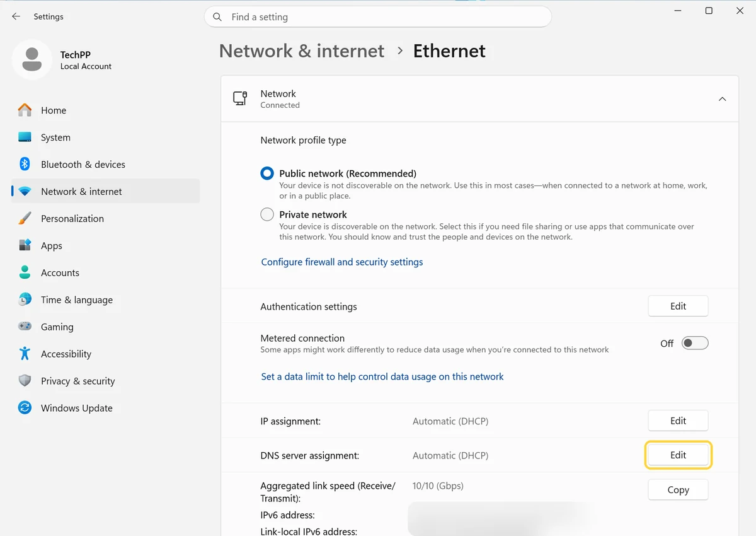
Task: Click the Windows Update arrows icon
Action: 25,408
